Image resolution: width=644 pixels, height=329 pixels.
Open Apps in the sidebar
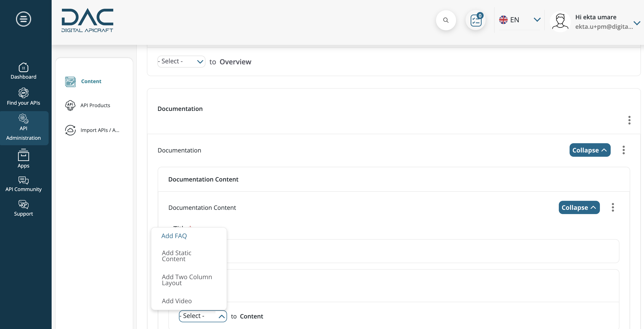pyautogui.click(x=23, y=159)
